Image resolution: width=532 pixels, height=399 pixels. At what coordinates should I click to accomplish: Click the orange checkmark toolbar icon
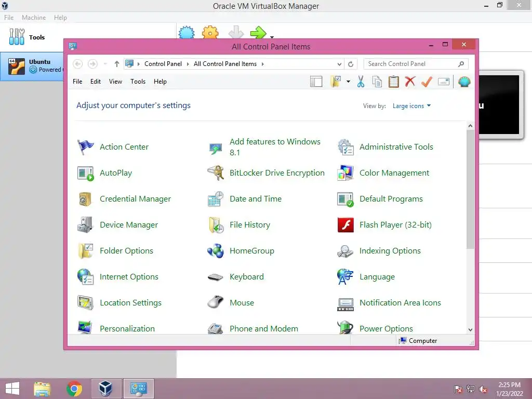pos(427,82)
